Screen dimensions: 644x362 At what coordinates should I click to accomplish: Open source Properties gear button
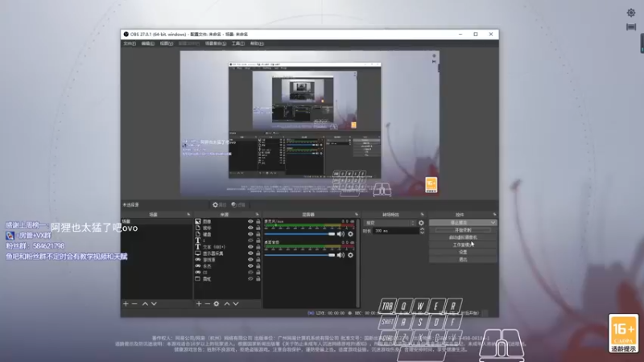pos(219,205)
